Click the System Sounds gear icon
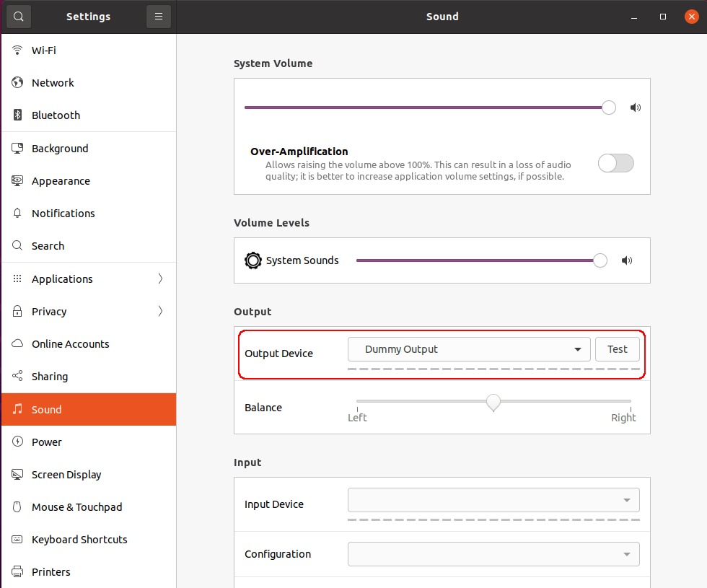Image resolution: width=707 pixels, height=588 pixels. pyautogui.click(x=252, y=260)
